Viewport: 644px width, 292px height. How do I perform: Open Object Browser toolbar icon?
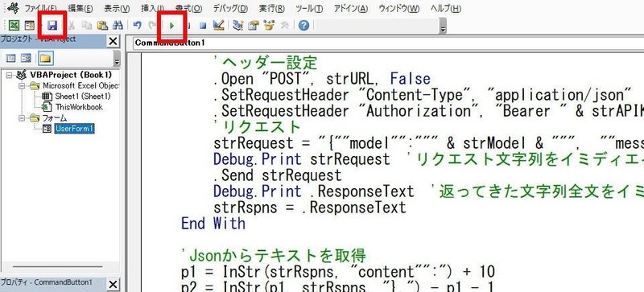[x=269, y=26]
